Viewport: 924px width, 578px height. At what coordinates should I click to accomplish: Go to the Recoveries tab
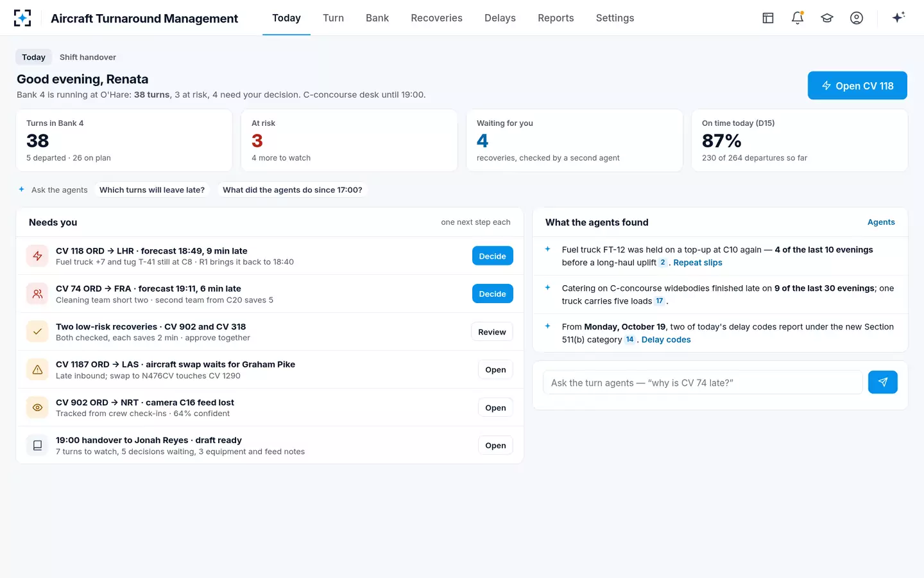point(436,18)
